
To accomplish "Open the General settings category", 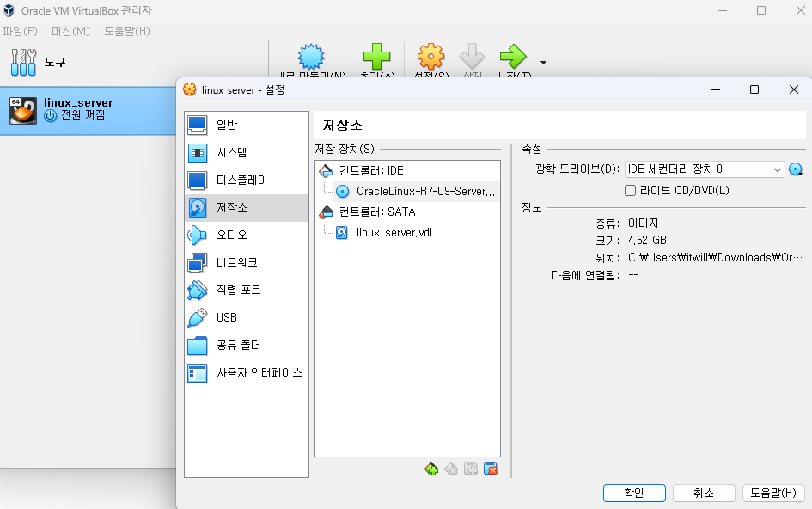I will tap(247, 125).
